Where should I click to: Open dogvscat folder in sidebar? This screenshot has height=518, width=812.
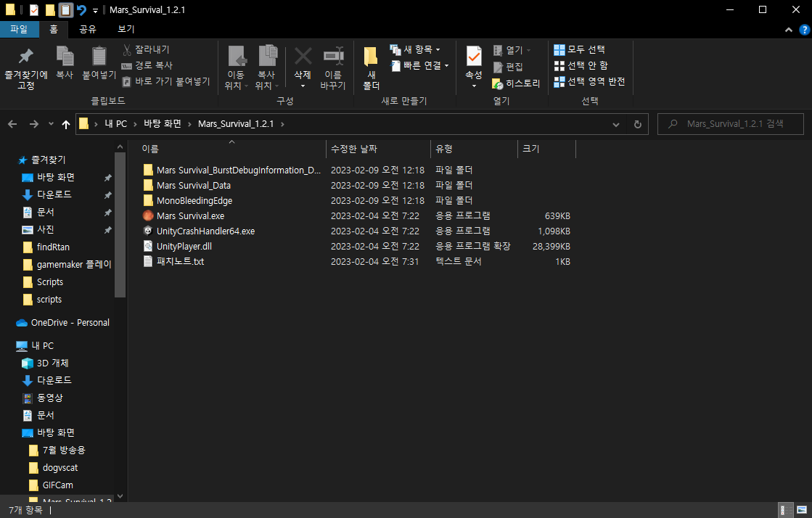pos(60,468)
